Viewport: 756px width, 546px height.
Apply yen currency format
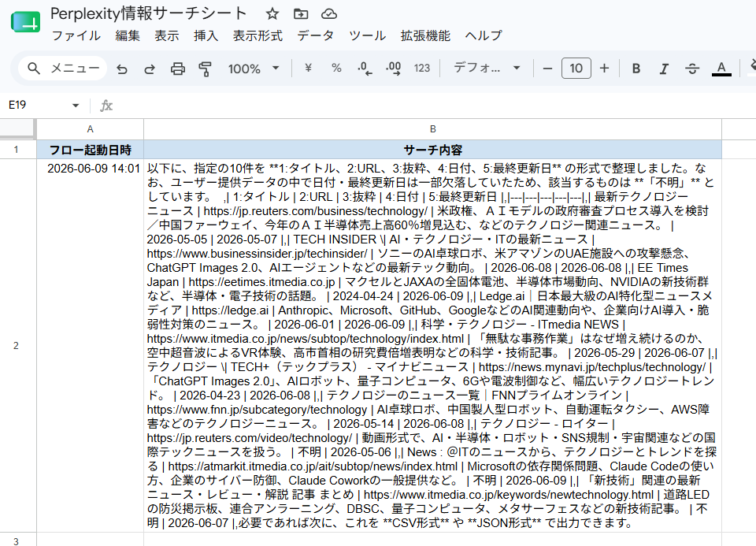click(308, 69)
